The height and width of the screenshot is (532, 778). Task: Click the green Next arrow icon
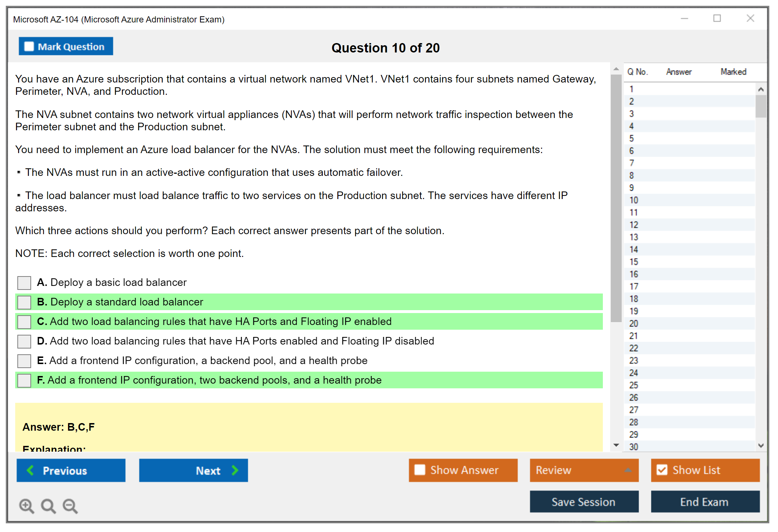[235, 470]
